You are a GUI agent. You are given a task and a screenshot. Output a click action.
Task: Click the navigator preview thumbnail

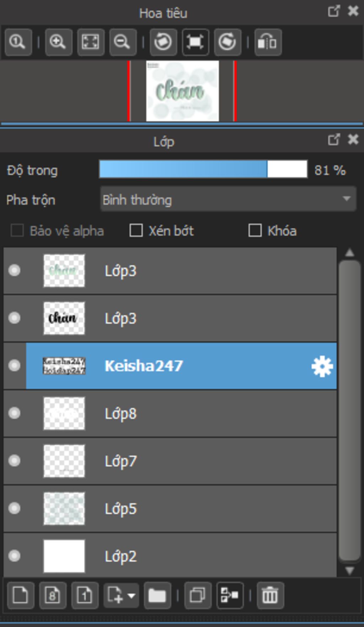[x=182, y=91]
